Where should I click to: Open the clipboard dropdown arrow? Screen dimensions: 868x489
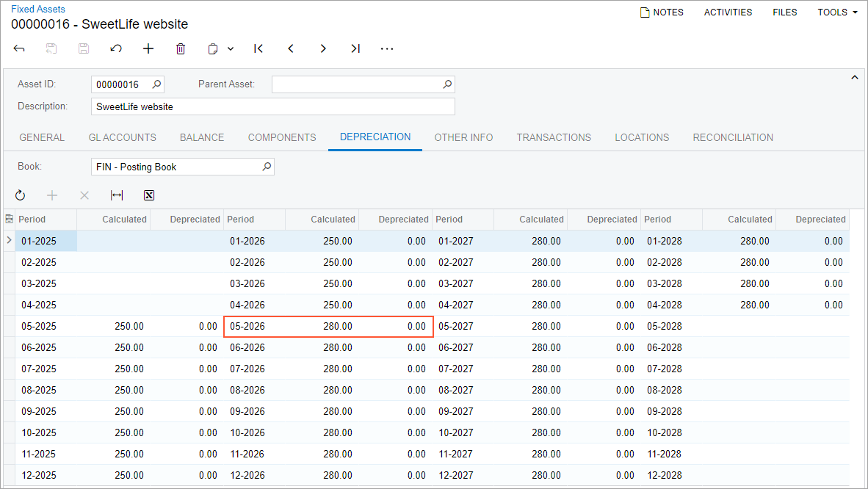click(231, 49)
